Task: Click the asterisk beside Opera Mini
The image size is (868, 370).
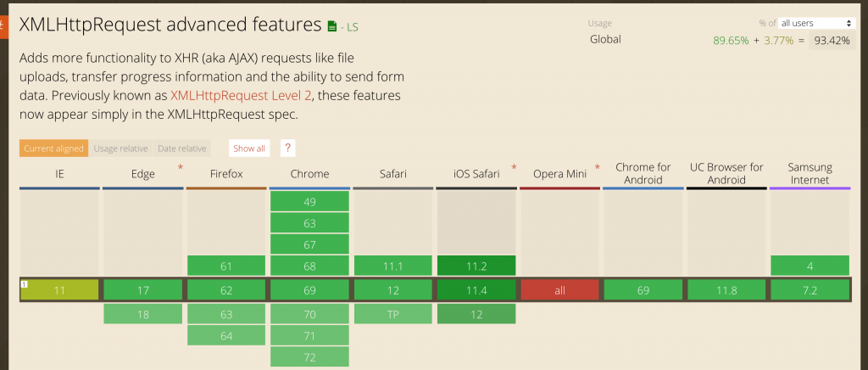Action: coord(597,168)
